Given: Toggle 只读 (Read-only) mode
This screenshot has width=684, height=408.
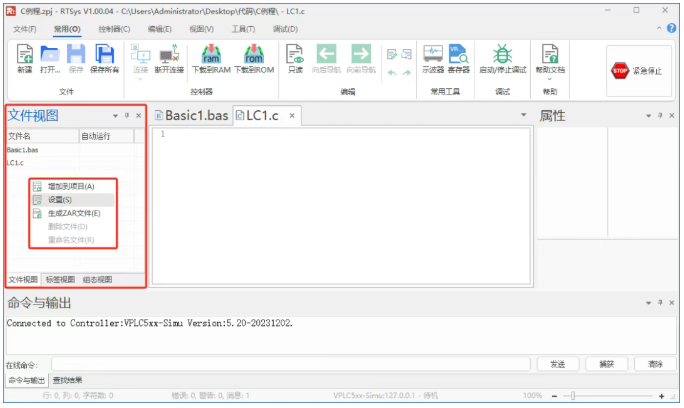Looking at the screenshot, I should [295, 58].
